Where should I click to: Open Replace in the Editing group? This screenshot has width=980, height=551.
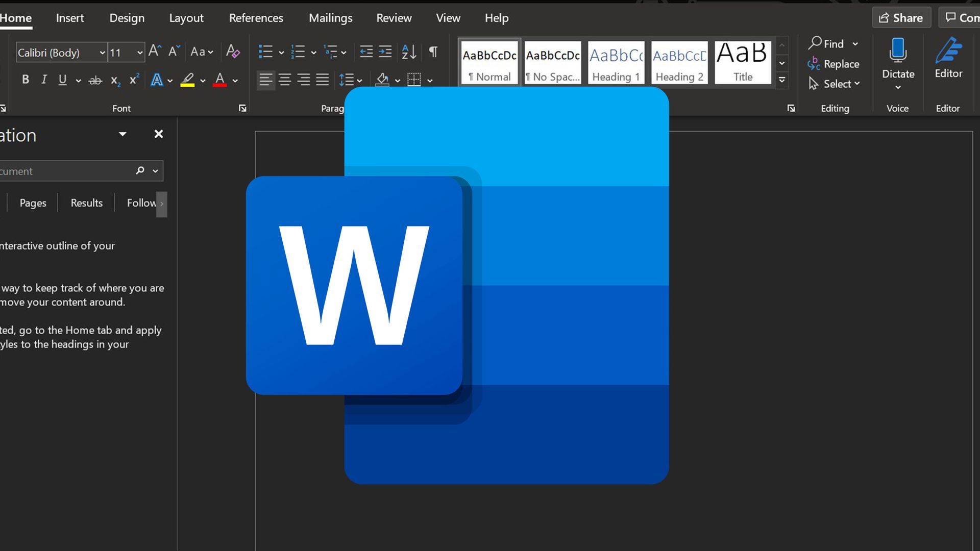point(841,64)
